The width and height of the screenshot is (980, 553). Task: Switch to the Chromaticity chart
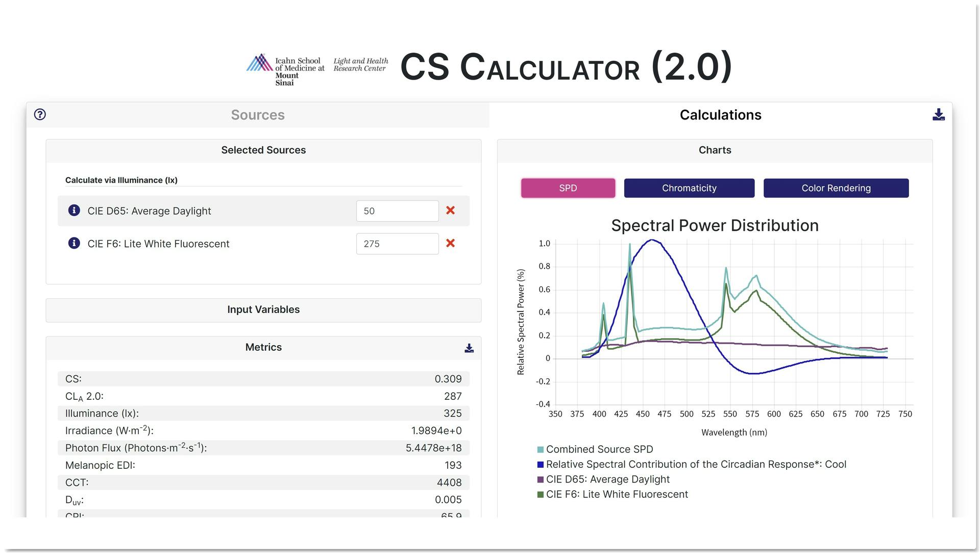[x=689, y=188]
